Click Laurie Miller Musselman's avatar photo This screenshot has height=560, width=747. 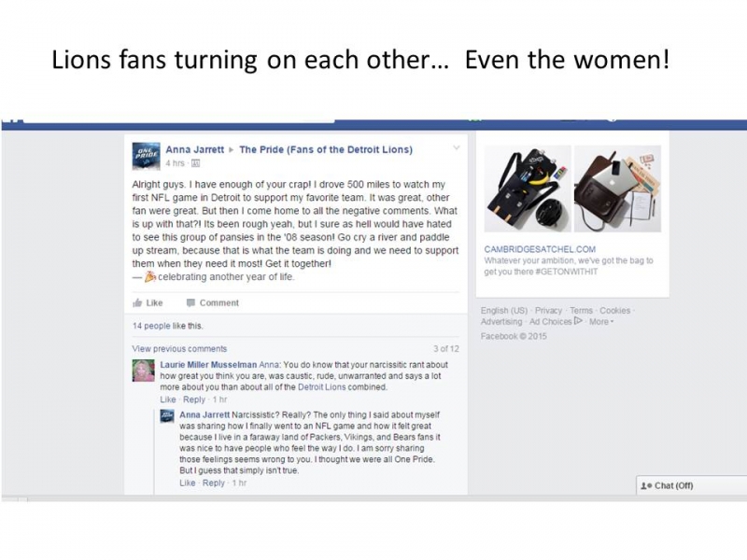click(144, 370)
